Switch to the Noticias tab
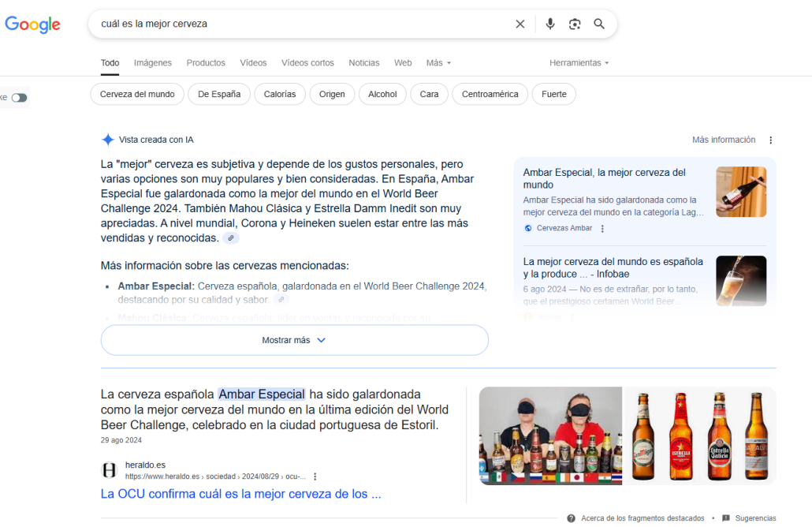The image size is (812, 527). point(363,62)
